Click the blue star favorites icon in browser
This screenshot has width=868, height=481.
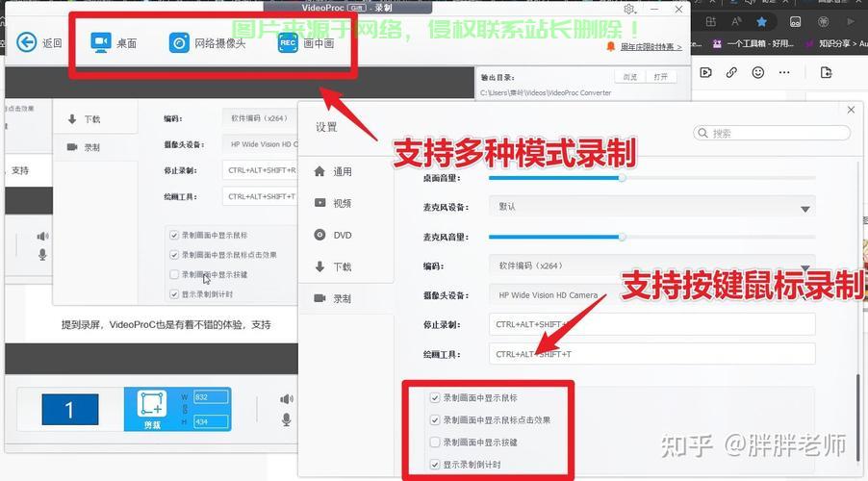pyautogui.click(x=762, y=21)
